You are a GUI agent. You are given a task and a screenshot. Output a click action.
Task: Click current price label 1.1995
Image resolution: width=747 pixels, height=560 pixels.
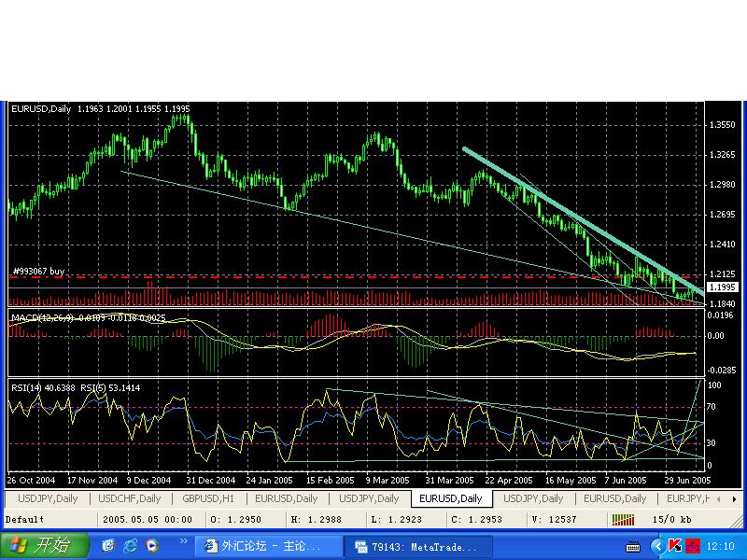[x=722, y=287]
